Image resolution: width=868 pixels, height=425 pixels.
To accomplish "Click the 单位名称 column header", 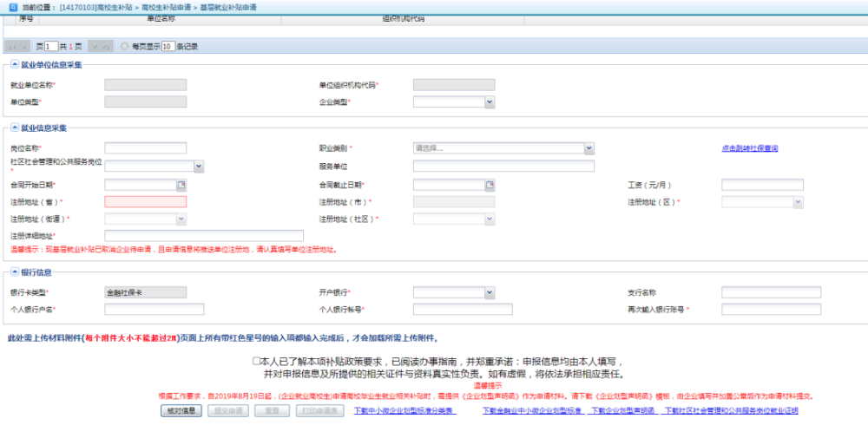I will tap(160, 19).
